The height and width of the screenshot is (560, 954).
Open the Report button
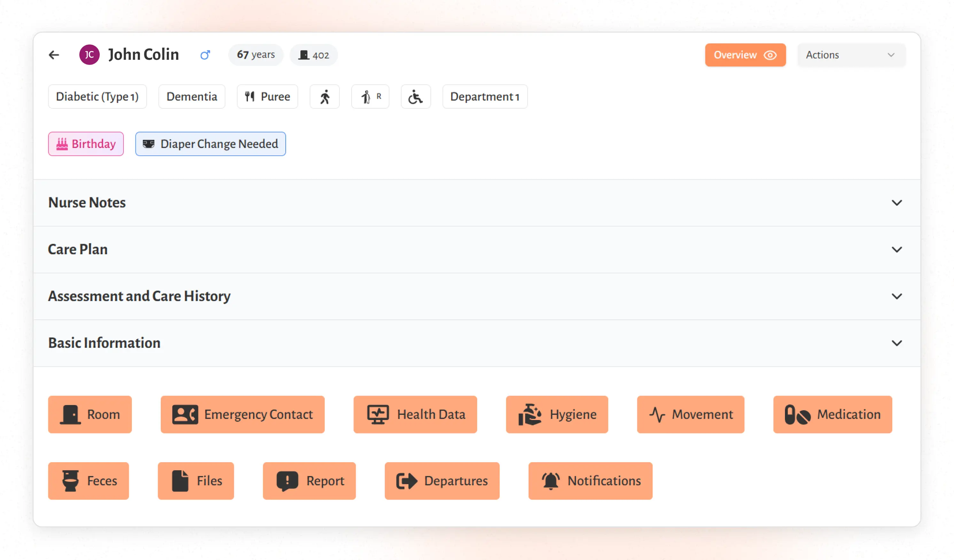(309, 481)
